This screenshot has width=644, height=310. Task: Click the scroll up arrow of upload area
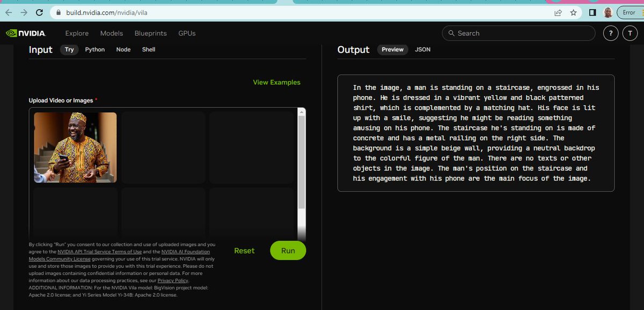pos(301,112)
